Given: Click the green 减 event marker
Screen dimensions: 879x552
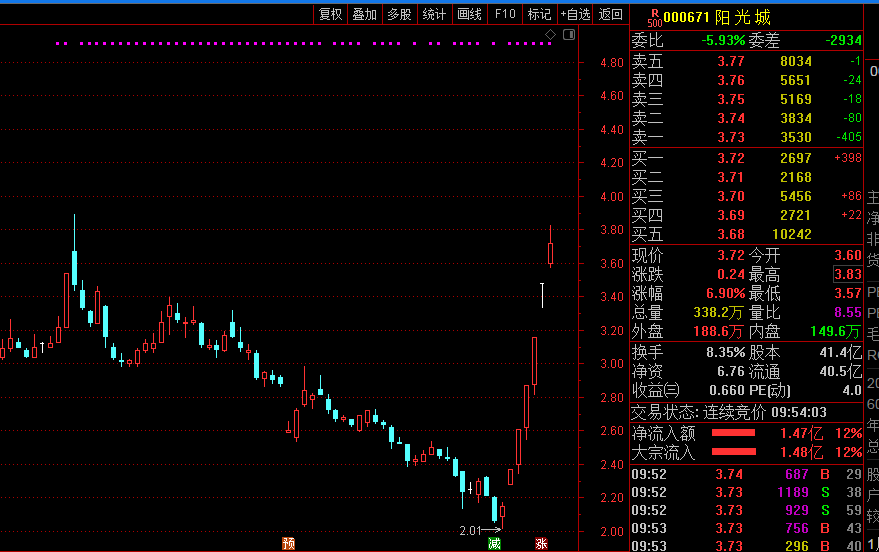Looking at the screenshot, I should pos(493,544).
